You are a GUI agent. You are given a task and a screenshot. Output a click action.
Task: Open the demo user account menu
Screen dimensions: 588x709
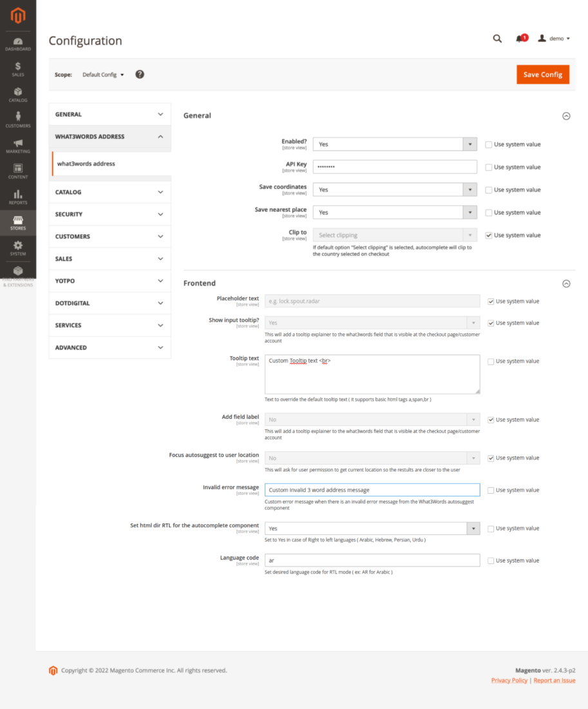click(x=554, y=39)
